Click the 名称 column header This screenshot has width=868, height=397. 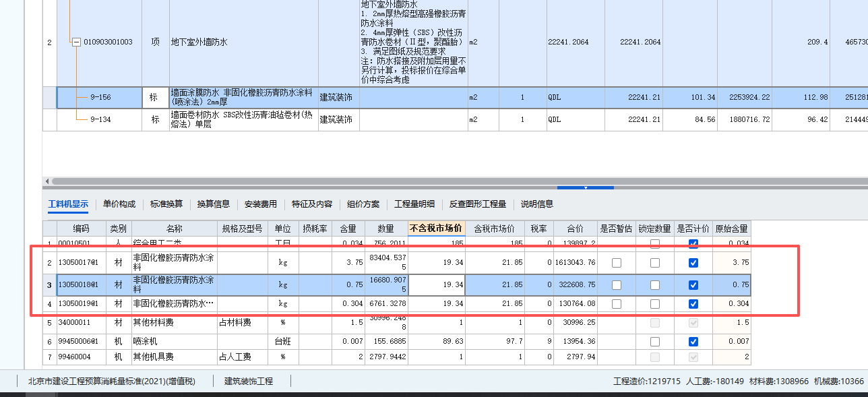point(175,228)
